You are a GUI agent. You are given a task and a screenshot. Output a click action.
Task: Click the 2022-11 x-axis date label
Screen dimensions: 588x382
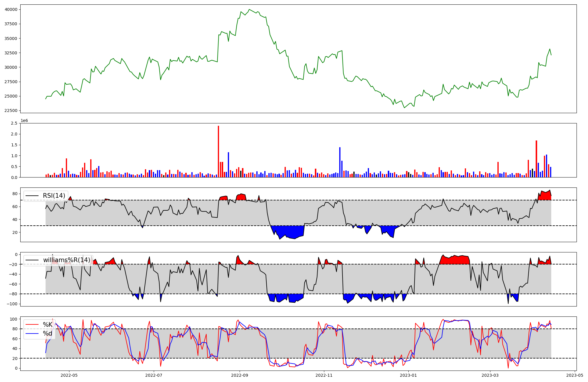tap(324, 375)
